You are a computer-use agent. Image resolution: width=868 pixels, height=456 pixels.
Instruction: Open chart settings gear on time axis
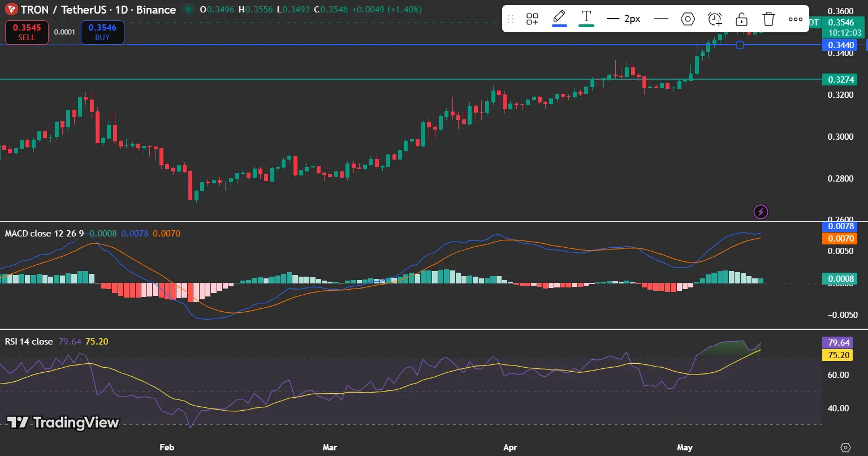pyautogui.click(x=845, y=447)
